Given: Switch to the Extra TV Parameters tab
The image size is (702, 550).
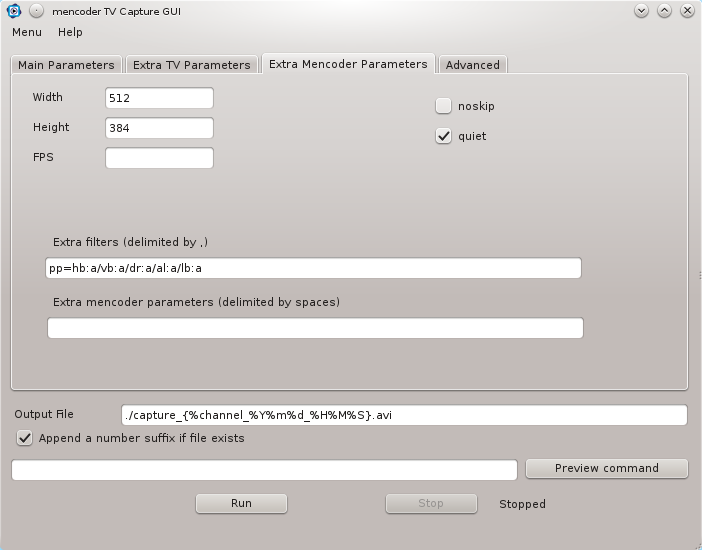Looking at the screenshot, I should 192,65.
